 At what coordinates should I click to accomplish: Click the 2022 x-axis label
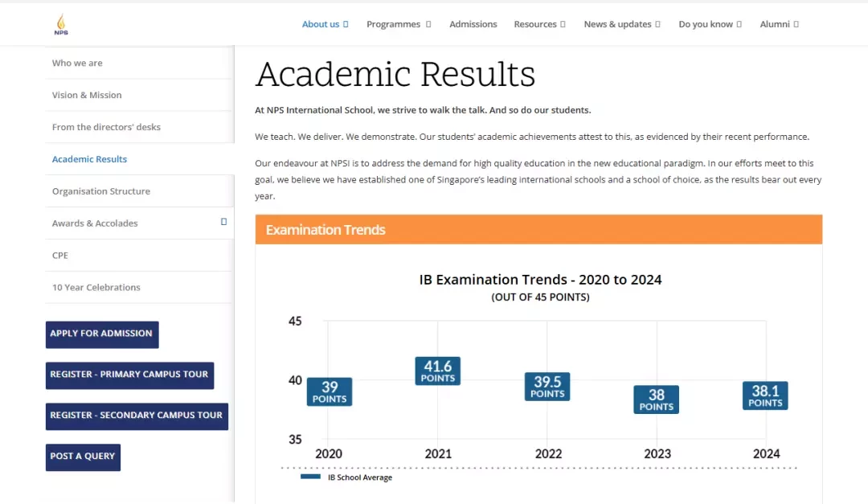(549, 454)
